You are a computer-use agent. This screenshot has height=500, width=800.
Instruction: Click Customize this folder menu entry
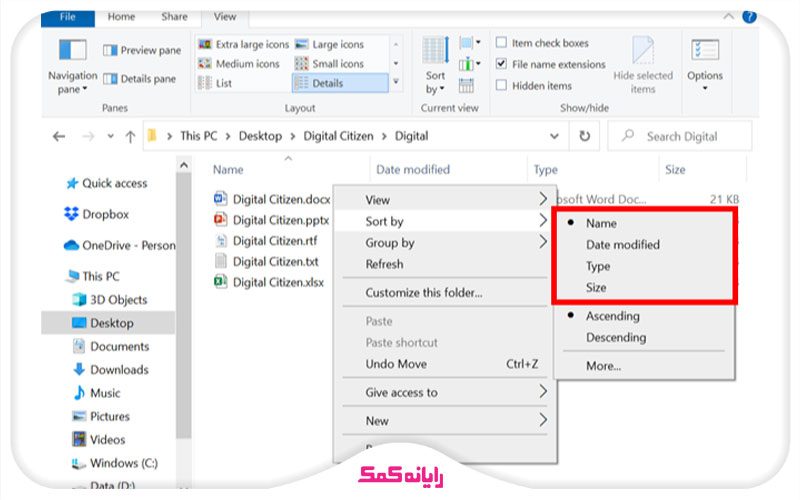click(423, 293)
